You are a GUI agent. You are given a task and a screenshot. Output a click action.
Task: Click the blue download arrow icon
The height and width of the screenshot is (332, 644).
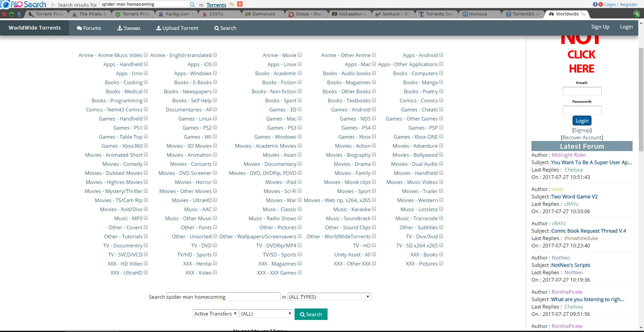(19, 14)
